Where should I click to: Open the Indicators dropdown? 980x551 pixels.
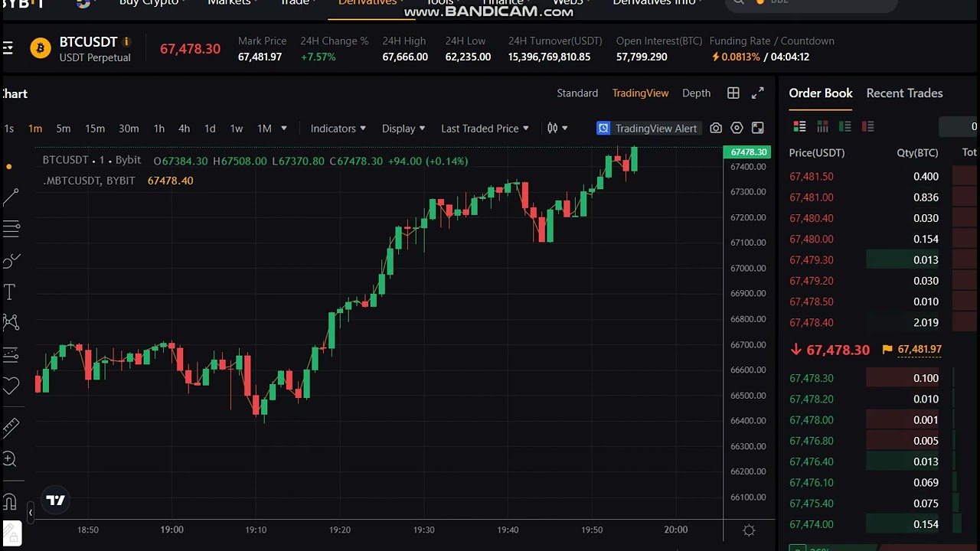click(x=338, y=129)
